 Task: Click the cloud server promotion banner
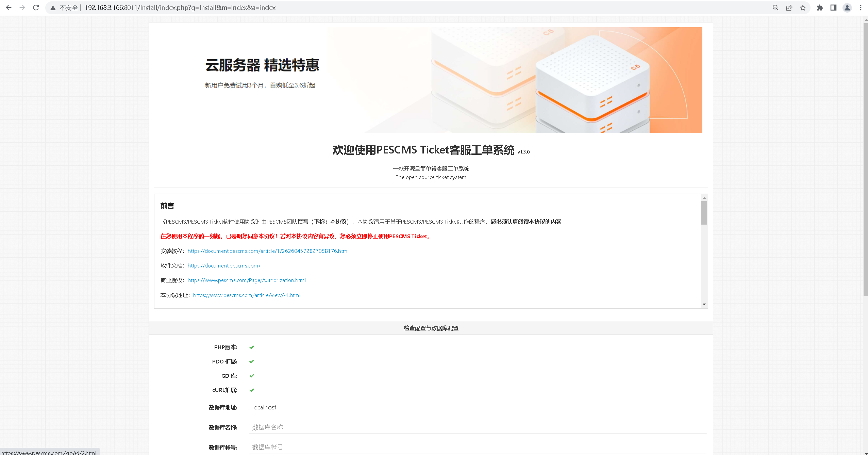(431, 80)
